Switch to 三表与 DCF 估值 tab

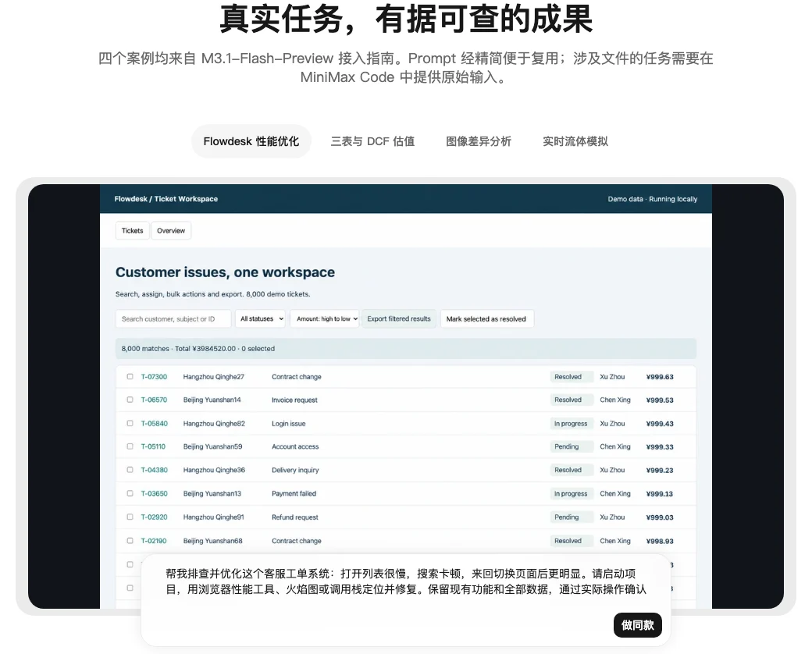(x=373, y=141)
